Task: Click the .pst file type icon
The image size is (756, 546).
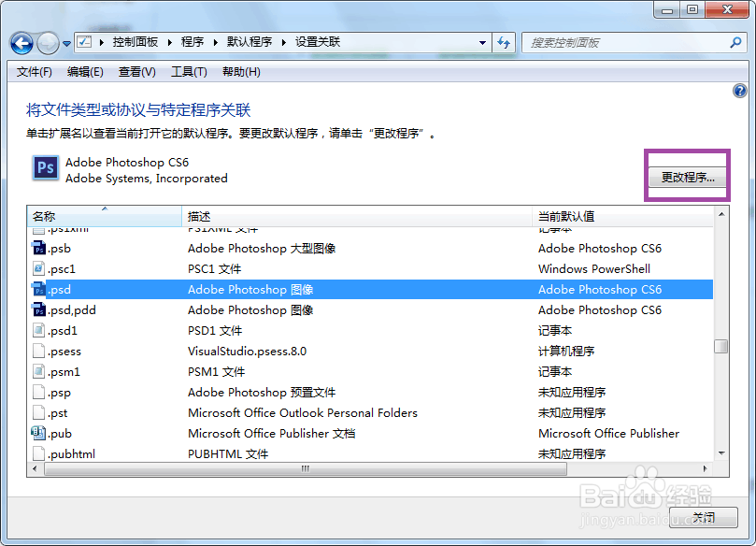Action: pyautogui.click(x=38, y=412)
